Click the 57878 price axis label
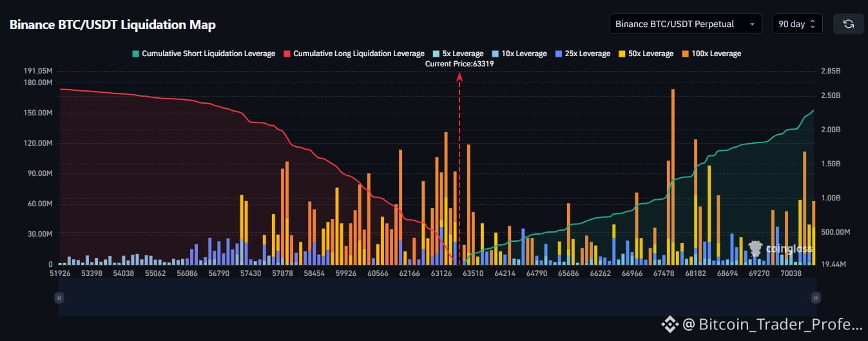868x341 pixels. point(282,273)
